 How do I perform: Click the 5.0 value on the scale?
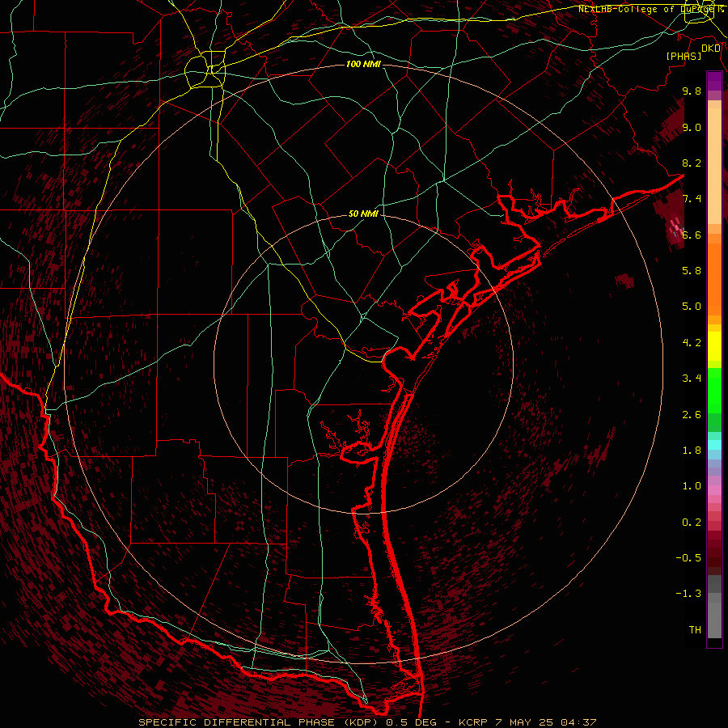[x=692, y=307]
